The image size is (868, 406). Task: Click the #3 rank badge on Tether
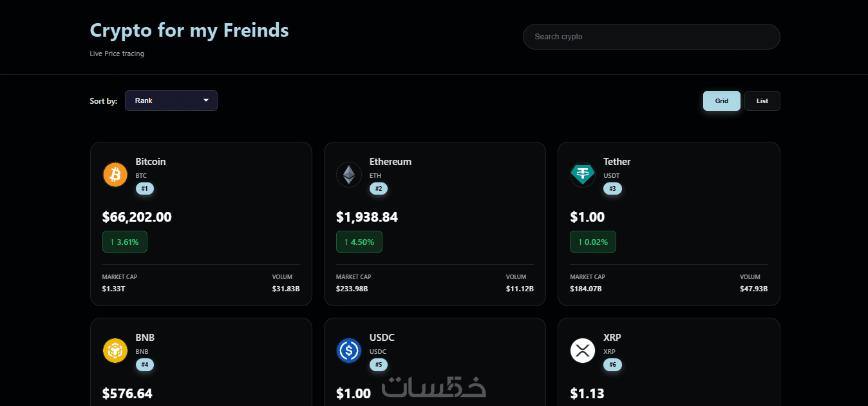[x=612, y=189]
